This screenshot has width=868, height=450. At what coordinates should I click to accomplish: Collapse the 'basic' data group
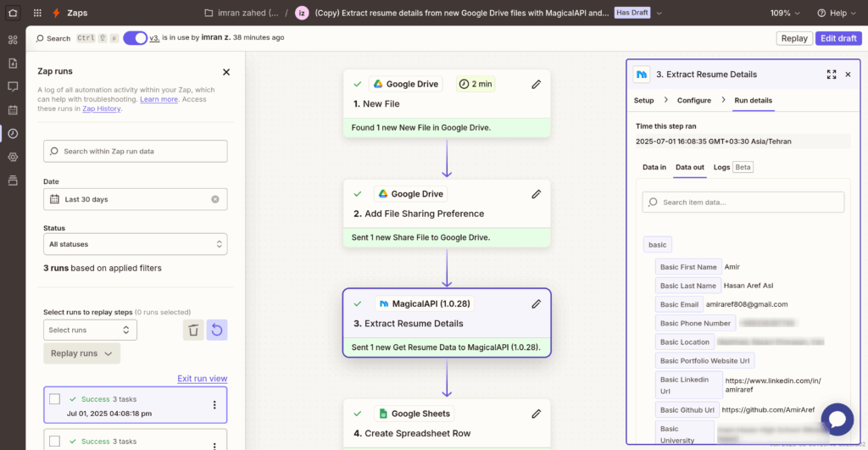[658, 245]
